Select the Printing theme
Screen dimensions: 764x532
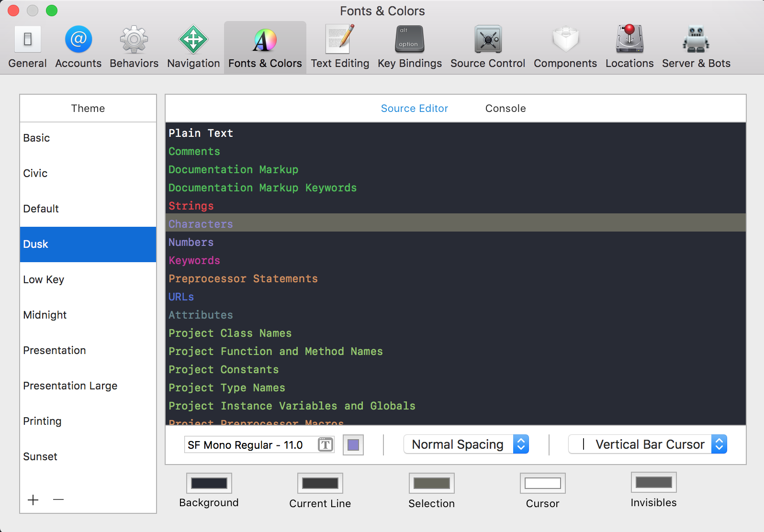(88, 421)
